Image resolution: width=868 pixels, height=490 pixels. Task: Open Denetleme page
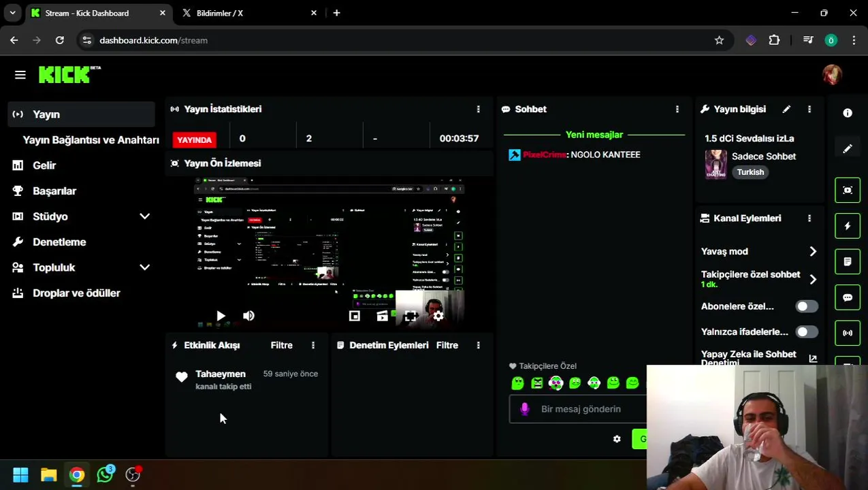click(x=59, y=242)
